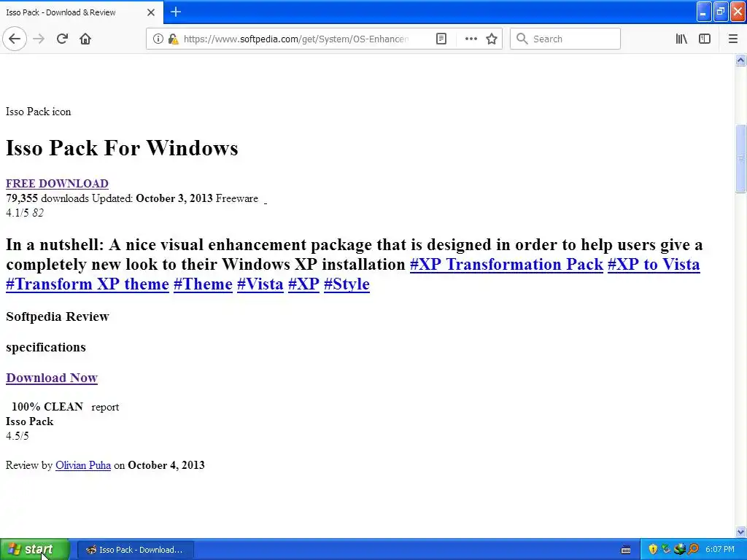The image size is (747, 560).
Task: Close the Isso Pack tab
Action: (151, 12)
